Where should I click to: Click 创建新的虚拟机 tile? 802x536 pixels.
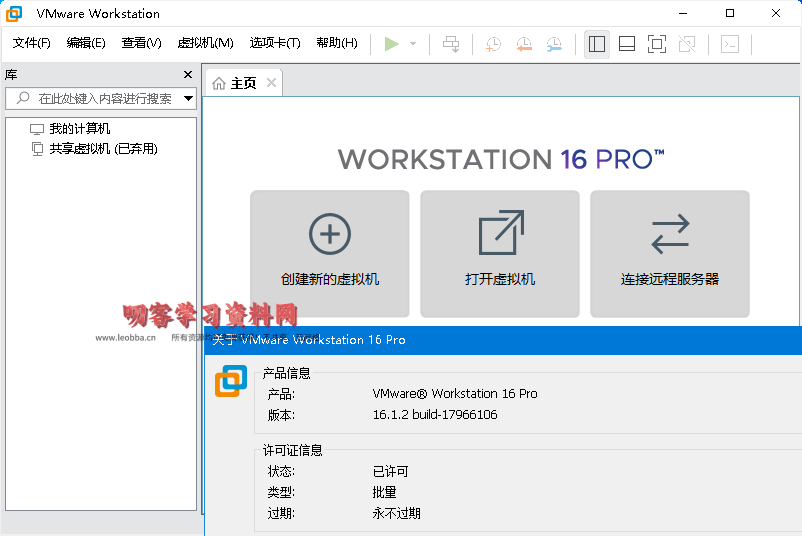pyautogui.click(x=329, y=254)
